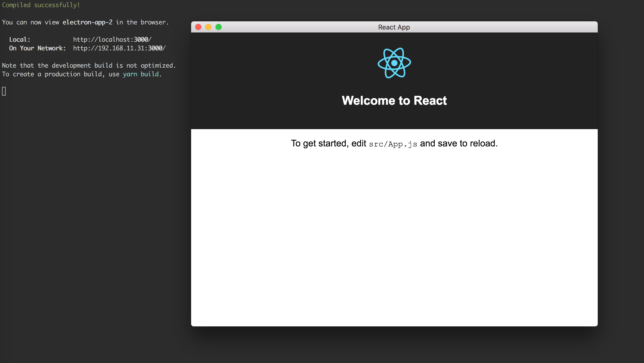Click the src/App.js code text
The width and height of the screenshot is (644, 363).
393,144
